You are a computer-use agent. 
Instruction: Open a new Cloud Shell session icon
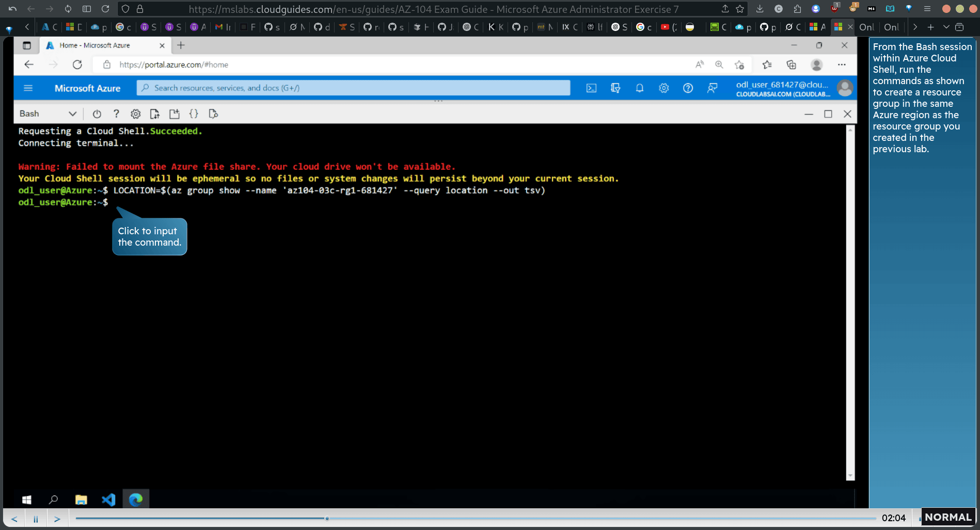pyautogui.click(x=174, y=114)
